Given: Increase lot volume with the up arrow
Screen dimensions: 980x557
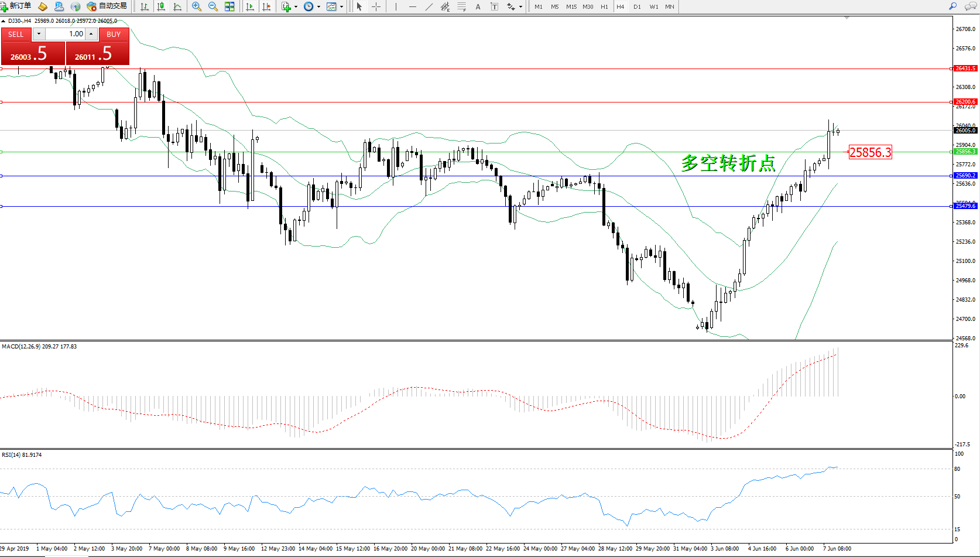Looking at the screenshot, I should click(91, 34).
